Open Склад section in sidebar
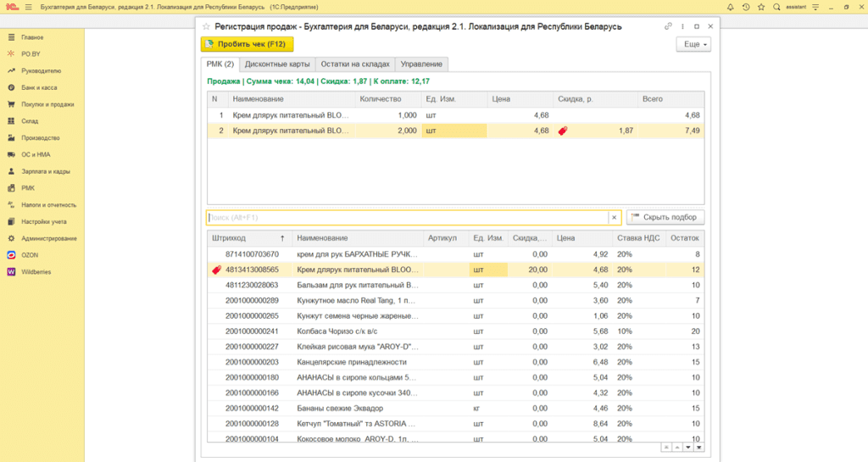 (x=30, y=121)
